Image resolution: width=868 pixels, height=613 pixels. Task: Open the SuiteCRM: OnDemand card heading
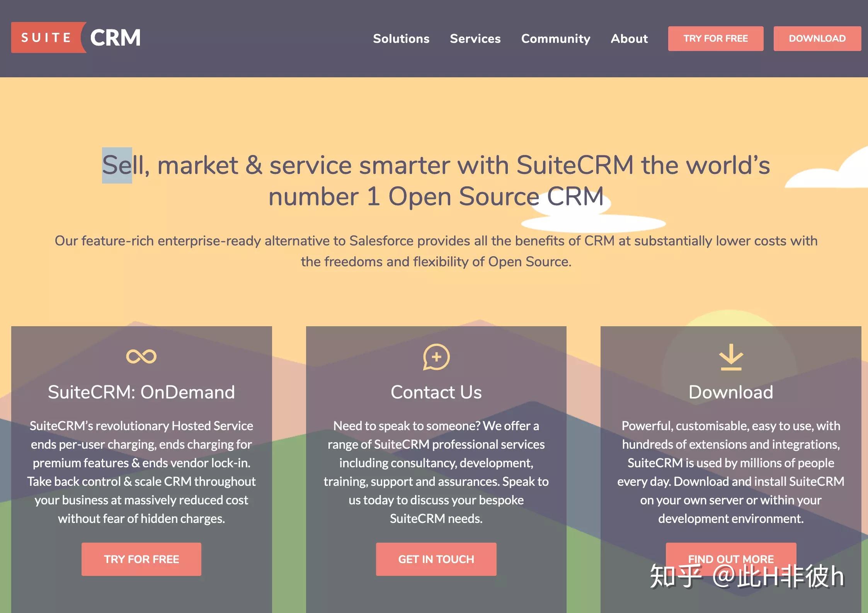pyautogui.click(x=141, y=392)
